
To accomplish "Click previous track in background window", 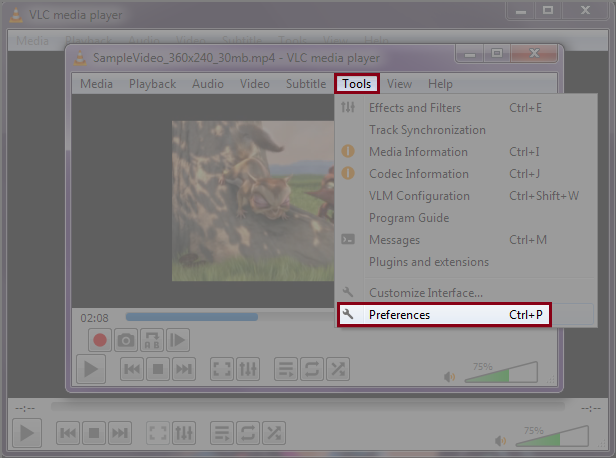I will tap(68, 433).
